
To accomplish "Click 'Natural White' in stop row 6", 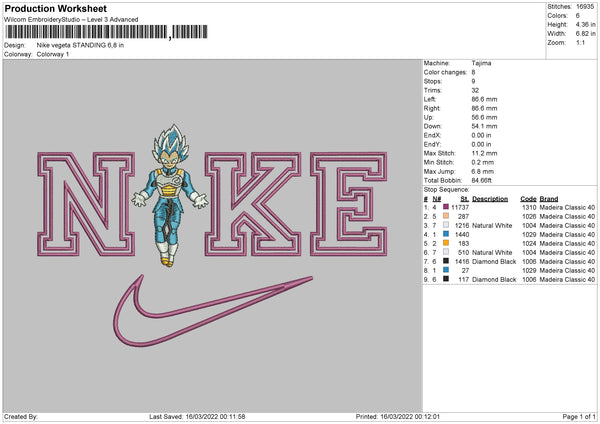I will pos(492,253).
